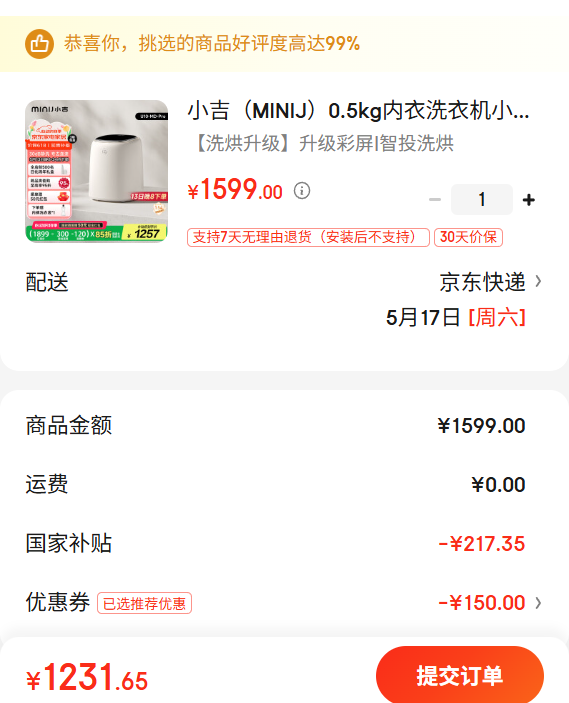Click the 5月17日 [周六] delivery date
Image resolution: width=569 pixels, height=703 pixels.
click(x=456, y=317)
